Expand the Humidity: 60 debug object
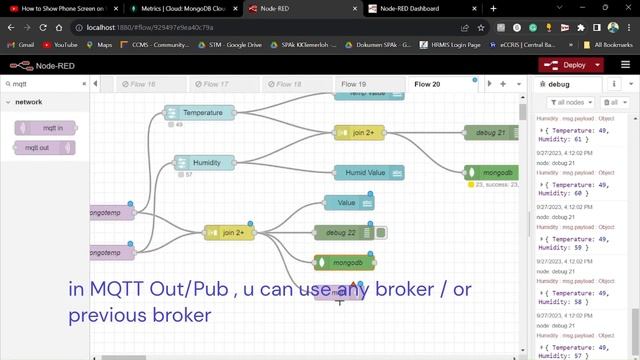The width and height of the screenshot is (640, 360). [542, 185]
